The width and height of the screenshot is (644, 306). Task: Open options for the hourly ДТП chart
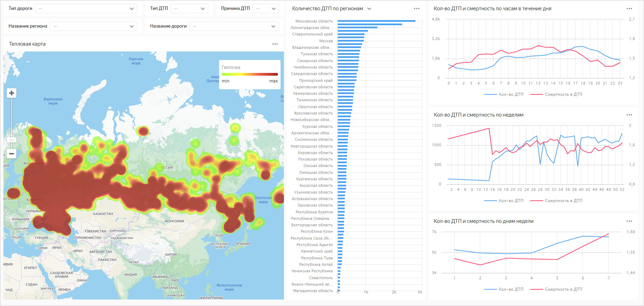629,9
